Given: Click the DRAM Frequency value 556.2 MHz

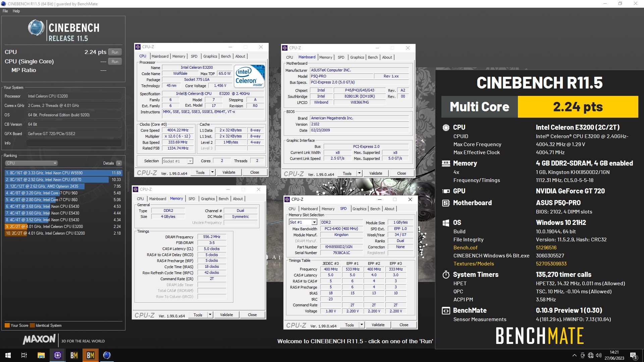Looking at the screenshot, I should [x=212, y=237].
